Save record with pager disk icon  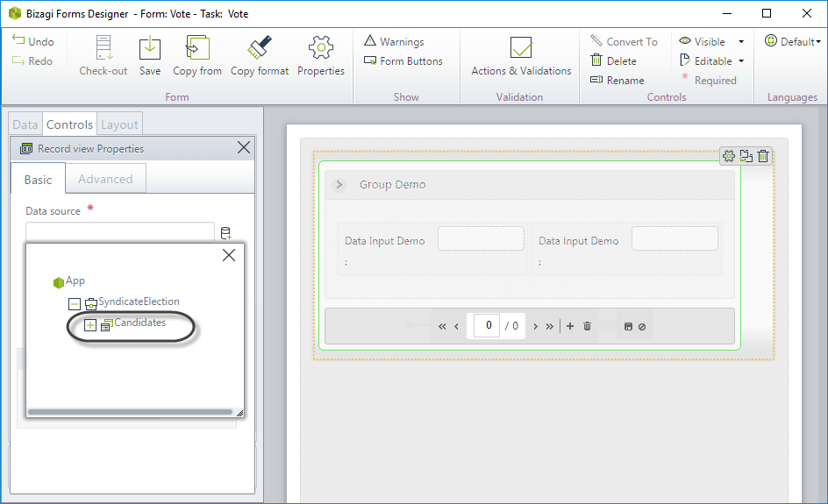point(628,327)
